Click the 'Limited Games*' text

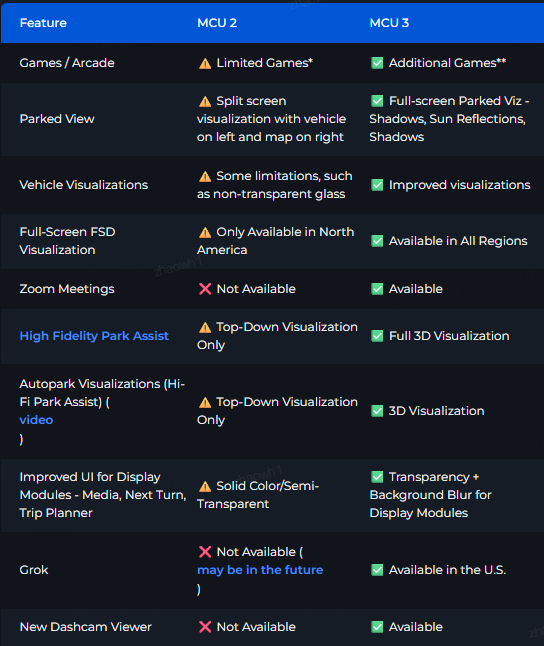(265, 63)
